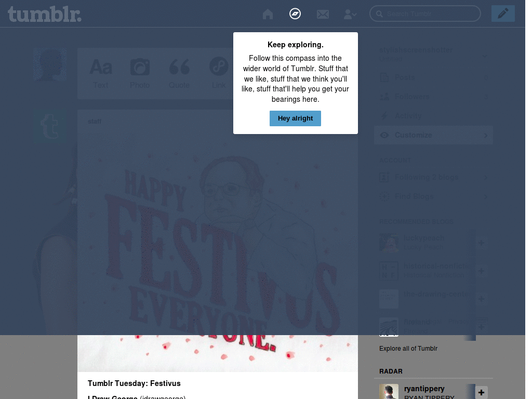Click the Activity lightning bolt icon
Viewport: 532px width, 399px height.
point(384,116)
